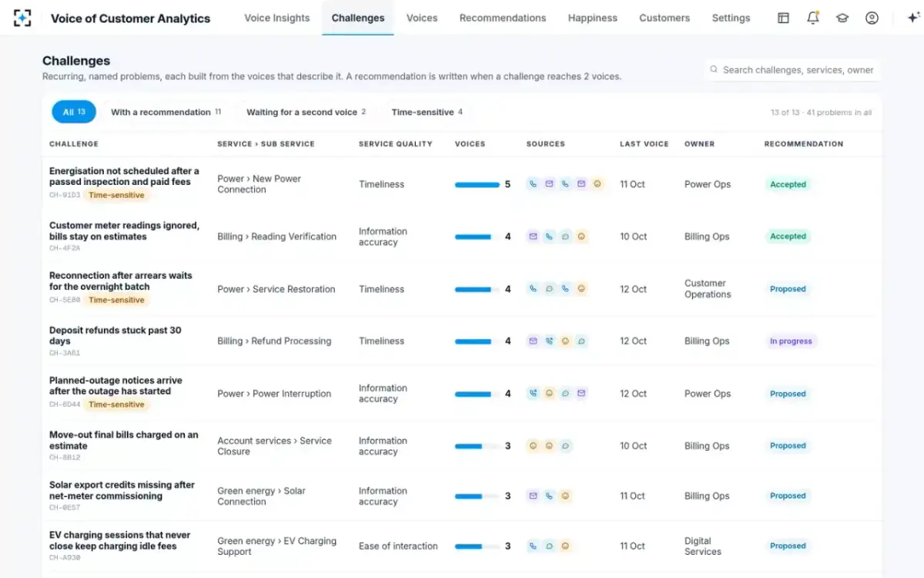Select the All 13 filter chip
Viewport: 924px width, 578px height.
74,112
